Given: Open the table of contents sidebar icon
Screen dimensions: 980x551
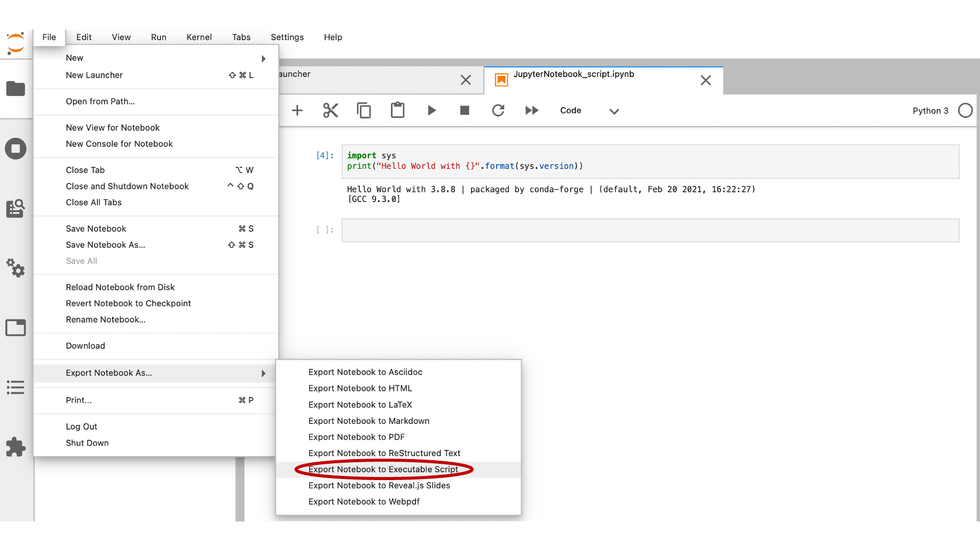Looking at the screenshot, I should tap(15, 387).
